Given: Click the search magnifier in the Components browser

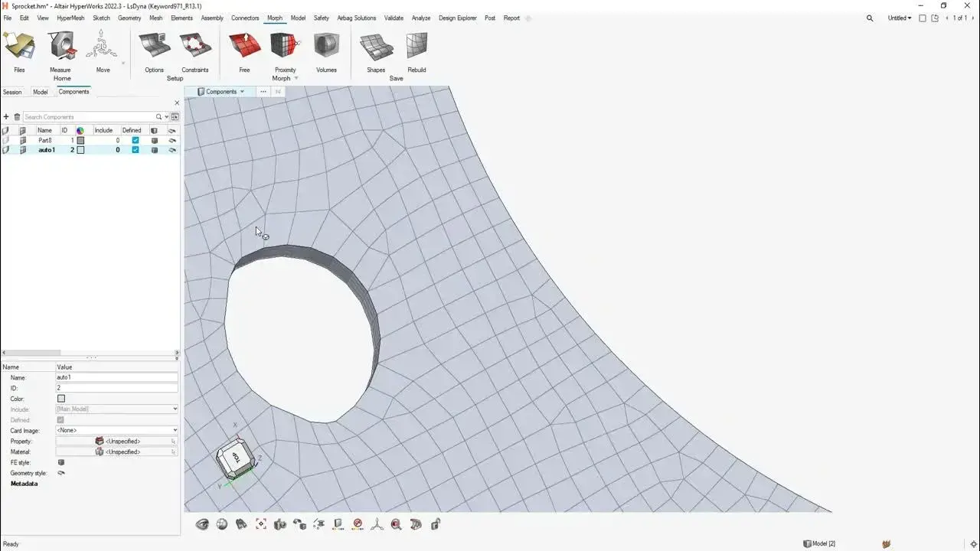Looking at the screenshot, I should tap(159, 117).
